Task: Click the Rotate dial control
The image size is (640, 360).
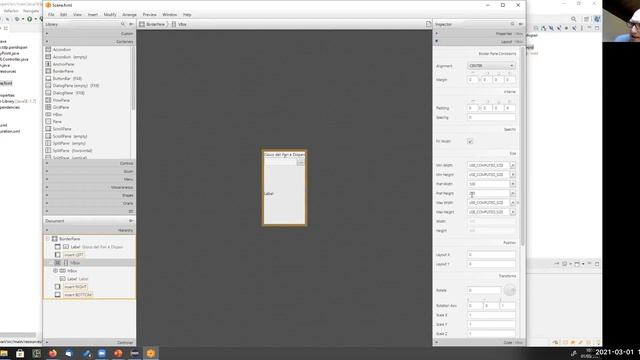Action: point(509,290)
